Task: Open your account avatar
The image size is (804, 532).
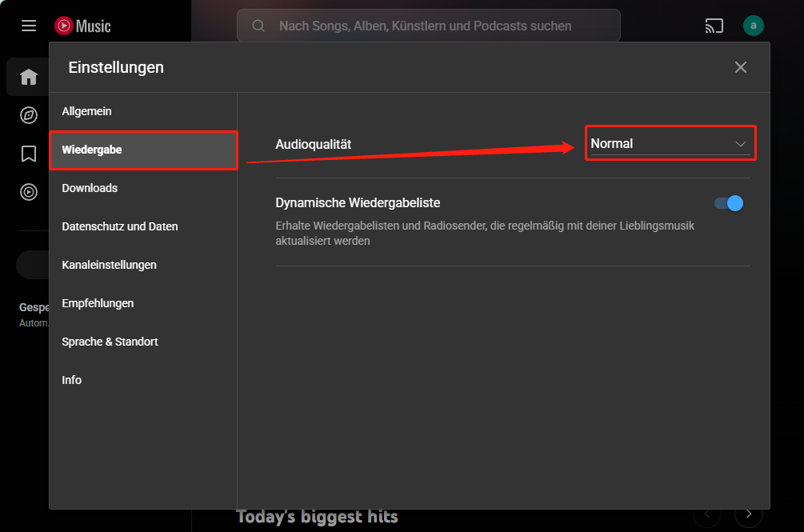Action: pos(753,26)
